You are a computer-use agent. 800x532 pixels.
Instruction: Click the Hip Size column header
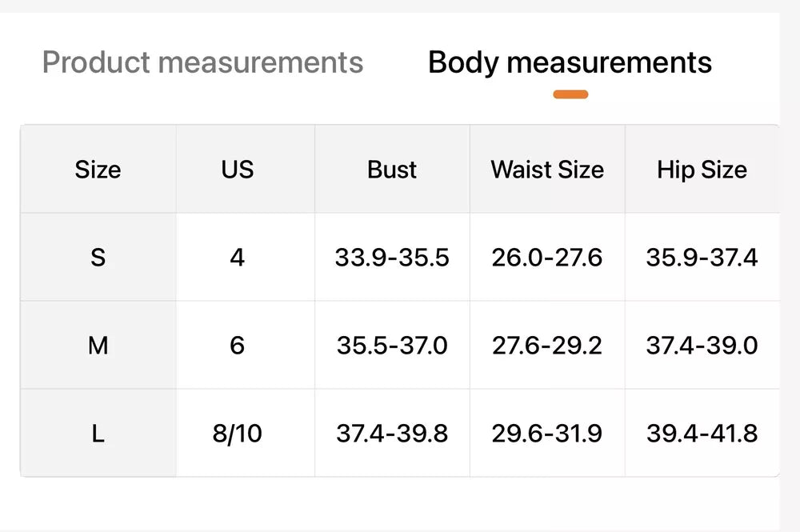click(x=702, y=170)
